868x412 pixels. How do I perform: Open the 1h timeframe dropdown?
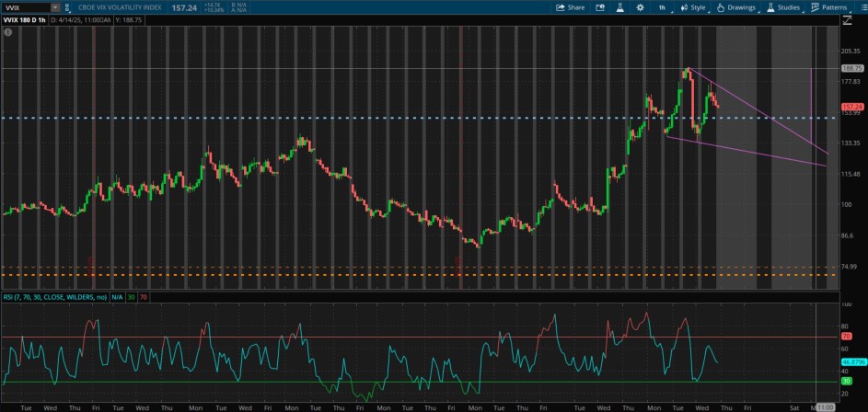[663, 7]
